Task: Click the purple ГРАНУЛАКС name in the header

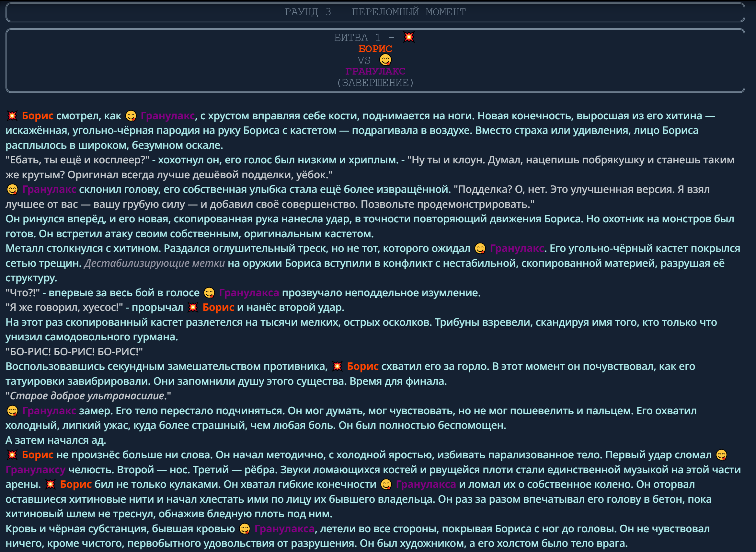Action: coord(375,71)
